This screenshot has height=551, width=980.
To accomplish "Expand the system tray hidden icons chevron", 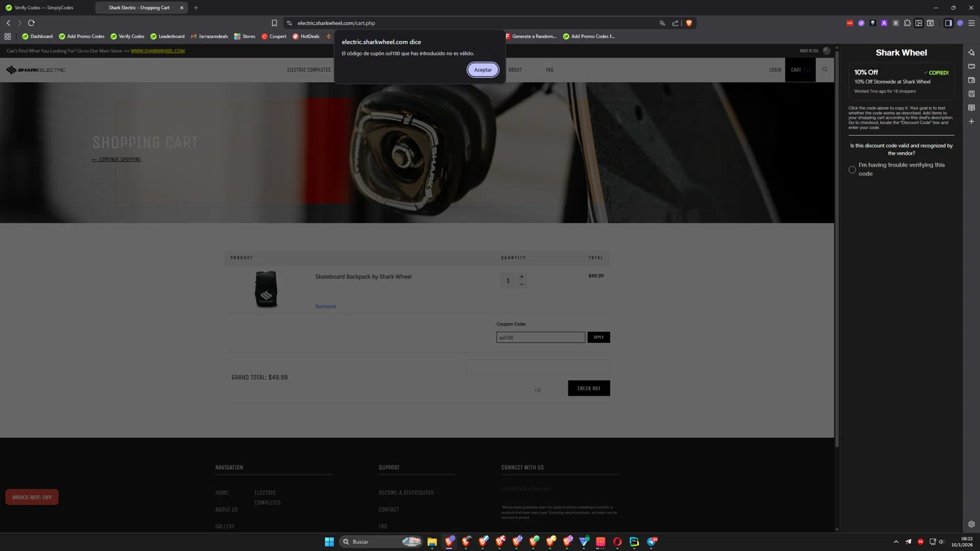I will 896,542.
